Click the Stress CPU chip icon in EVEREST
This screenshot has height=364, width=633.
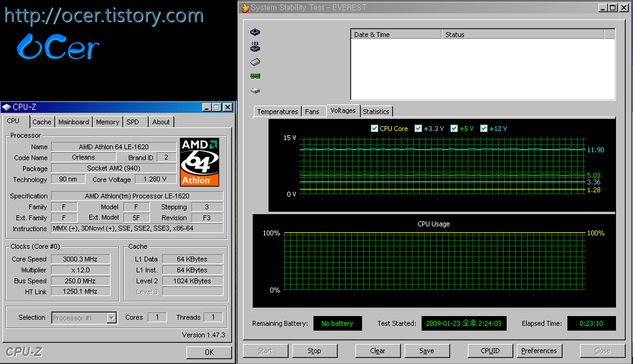pyautogui.click(x=255, y=32)
